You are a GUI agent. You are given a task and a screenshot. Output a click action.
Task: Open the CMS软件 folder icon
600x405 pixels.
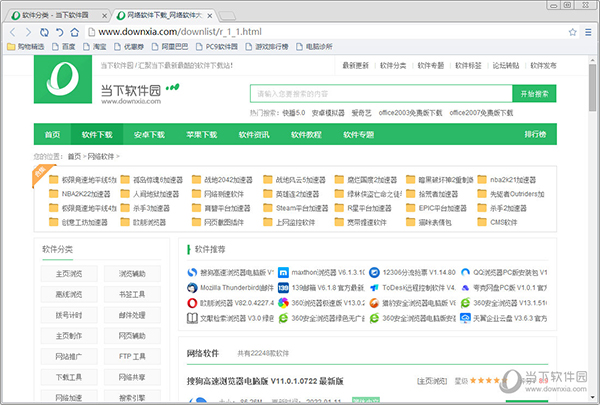coord(482,222)
